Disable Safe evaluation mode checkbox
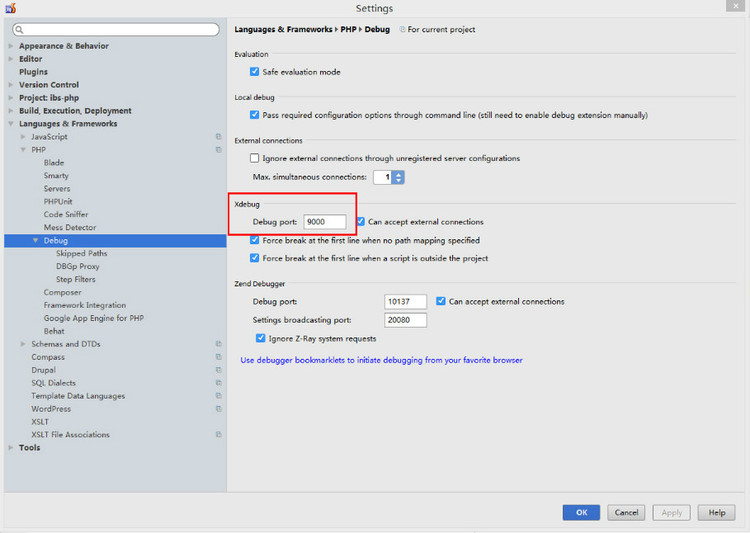 pos(255,72)
